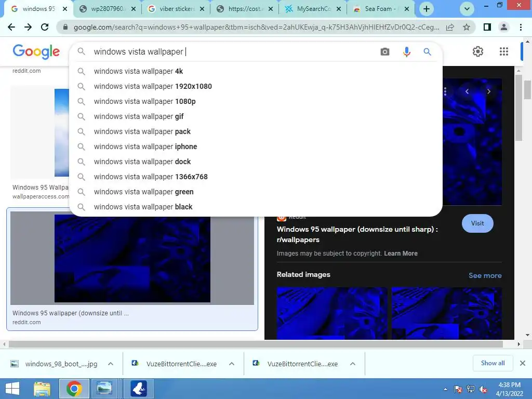Open Google quick settings gear

click(x=478, y=51)
